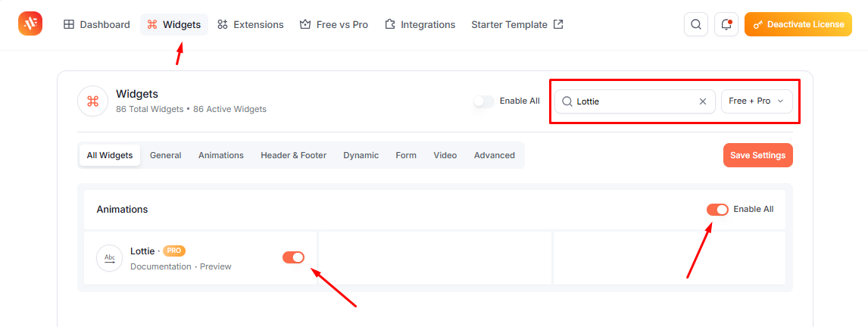Image resolution: width=868 pixels, height=327 pixels.
Task: Open Starter Template external link
Action: [517, 24]
